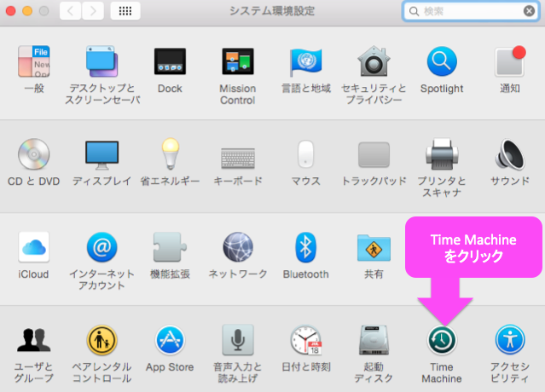
Task: Open Spotlight preferences icon
Action: coord(442,61)
